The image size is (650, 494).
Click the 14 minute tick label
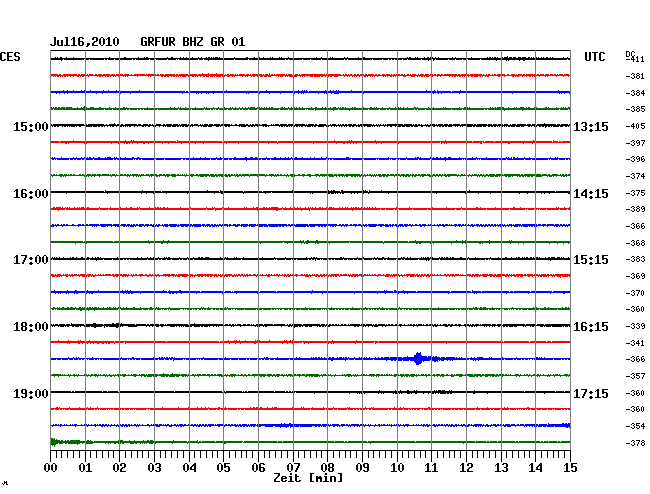point(535,467)
